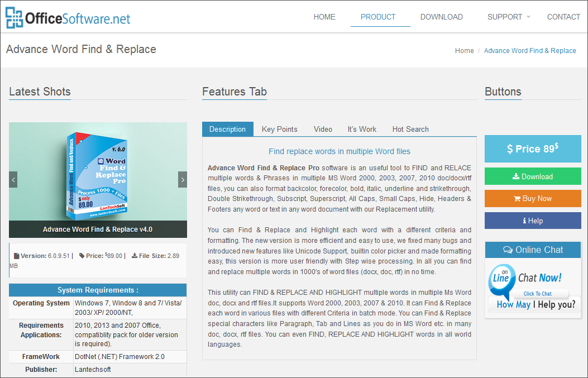Click the FrameWork row label
This screenshot has width=588, height=378.
point(41,357)
